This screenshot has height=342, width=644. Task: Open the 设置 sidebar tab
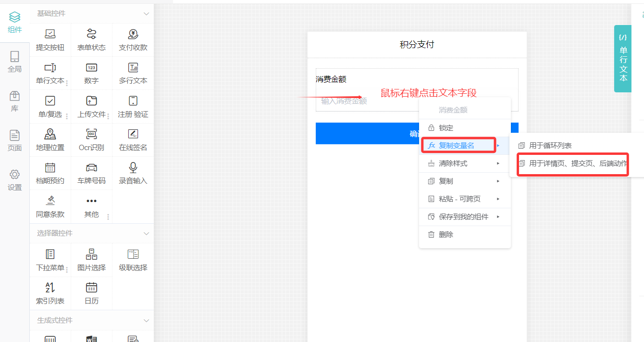click(x=14, y=180)
